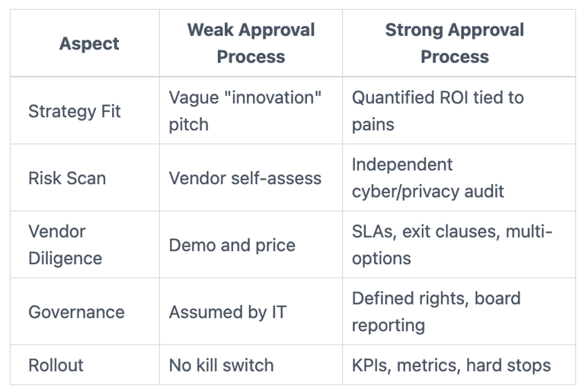Select the Quantified ROI tied to pains cell
The image size is (585, 392).
tap(437, 111)
